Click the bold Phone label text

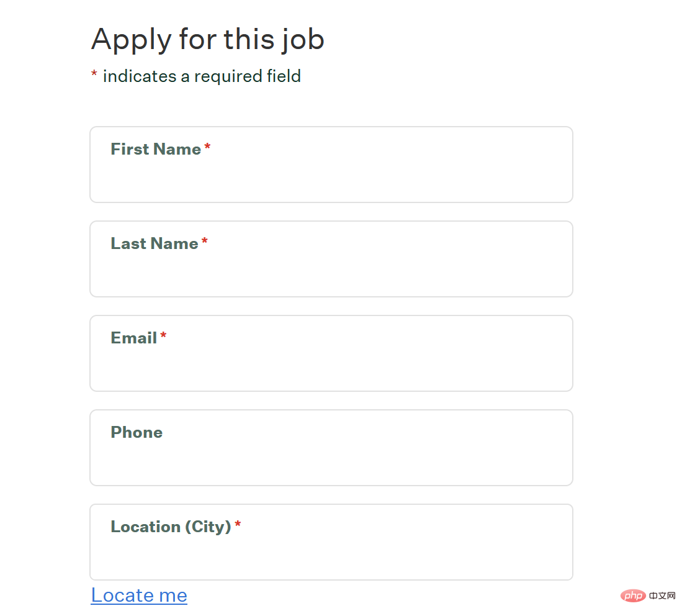point(137,432)
